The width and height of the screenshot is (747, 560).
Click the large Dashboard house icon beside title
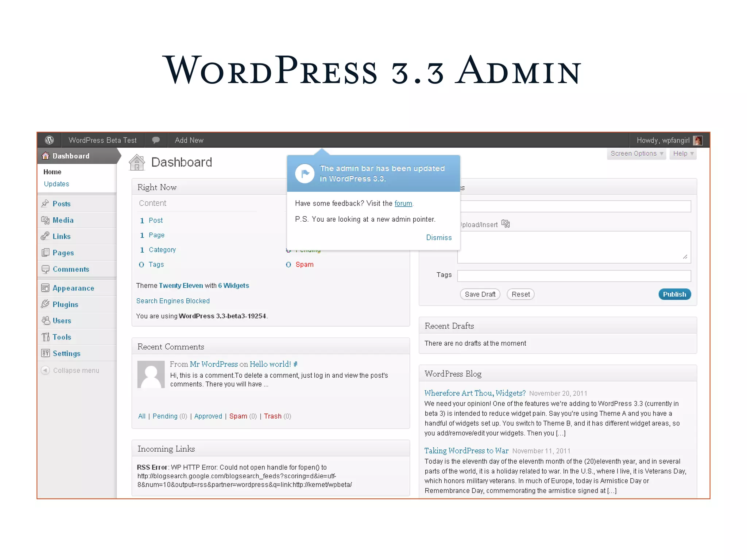137,162
